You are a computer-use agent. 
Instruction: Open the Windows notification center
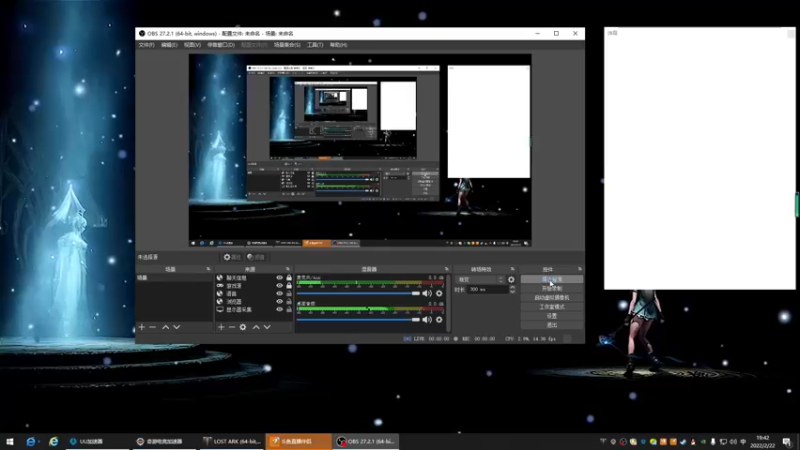[x=787, y=441]
